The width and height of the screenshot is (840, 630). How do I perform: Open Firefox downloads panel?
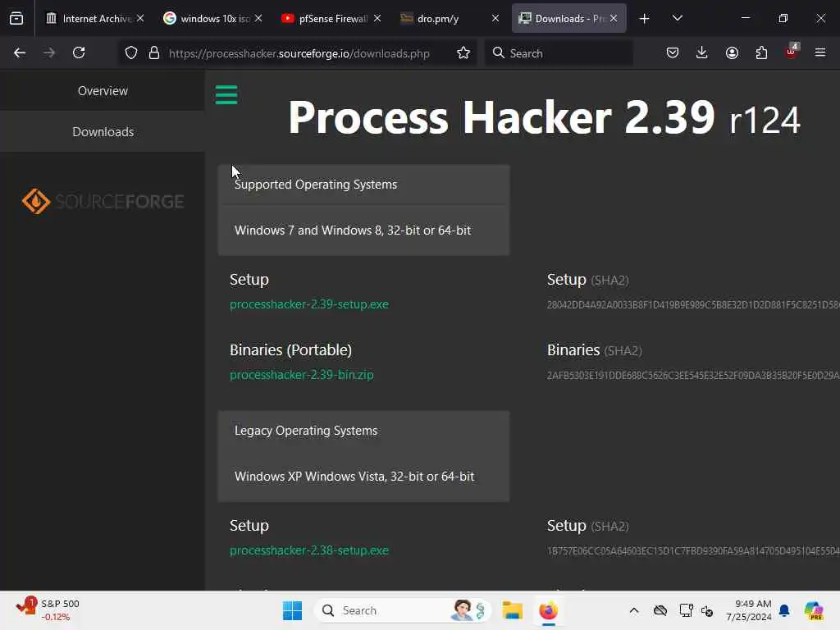pyautogui.click(x=702, y=52)
